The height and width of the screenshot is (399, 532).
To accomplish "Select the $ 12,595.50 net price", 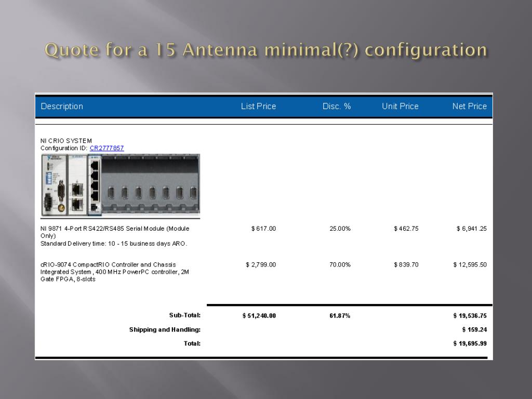I will click(x=470, y=264).
